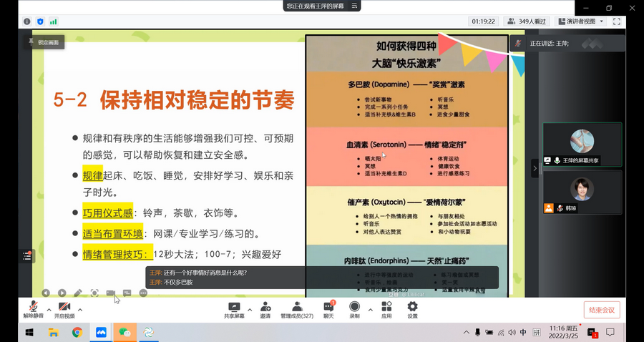
Task: Open the swirl app on taskbar
Action: [x=148, y=332]
